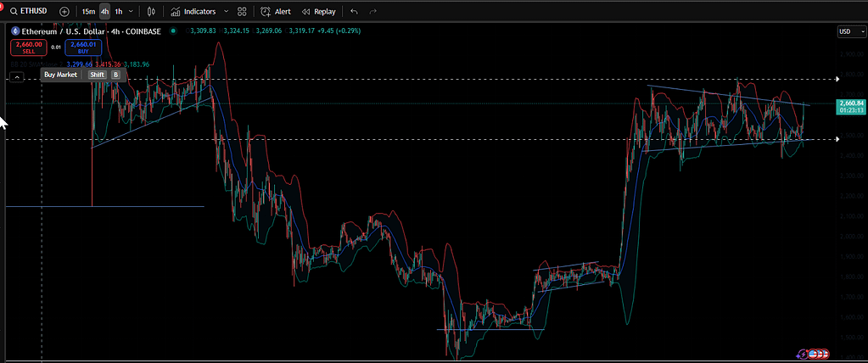Click the lower dashed horizontal line arrow marker
Viewport: 868px width, 363px height.
837,139
